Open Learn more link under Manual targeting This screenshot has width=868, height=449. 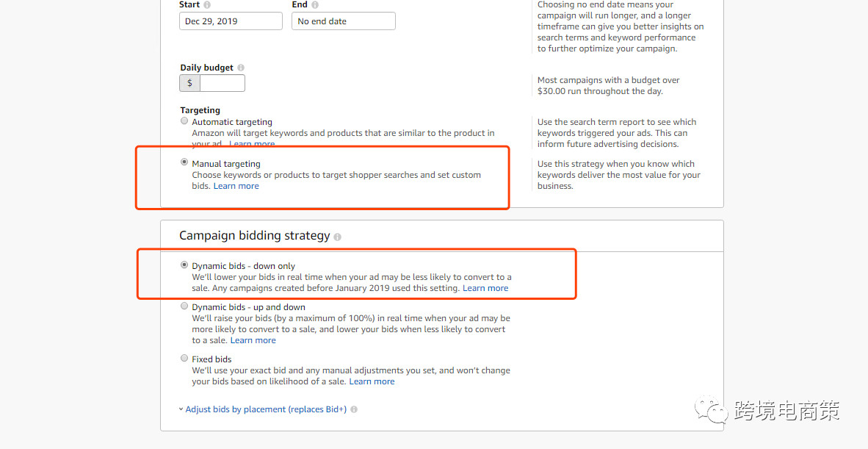[x=236, y=186]
